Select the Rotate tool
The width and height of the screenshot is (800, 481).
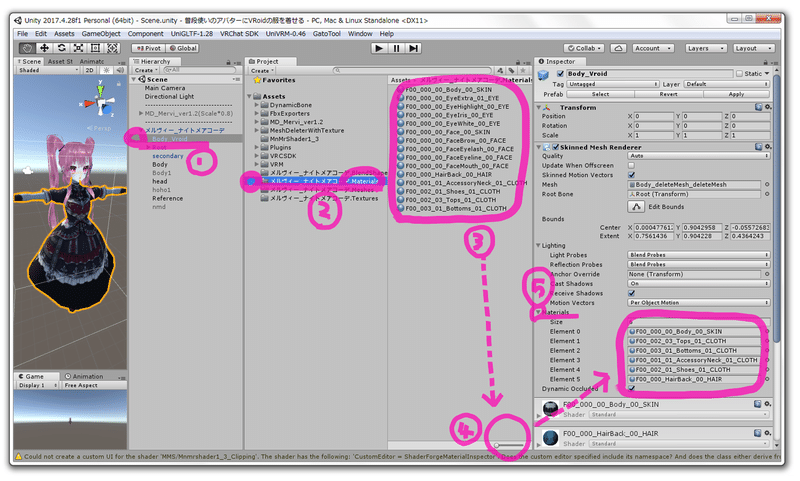click(x=61, y=48)
